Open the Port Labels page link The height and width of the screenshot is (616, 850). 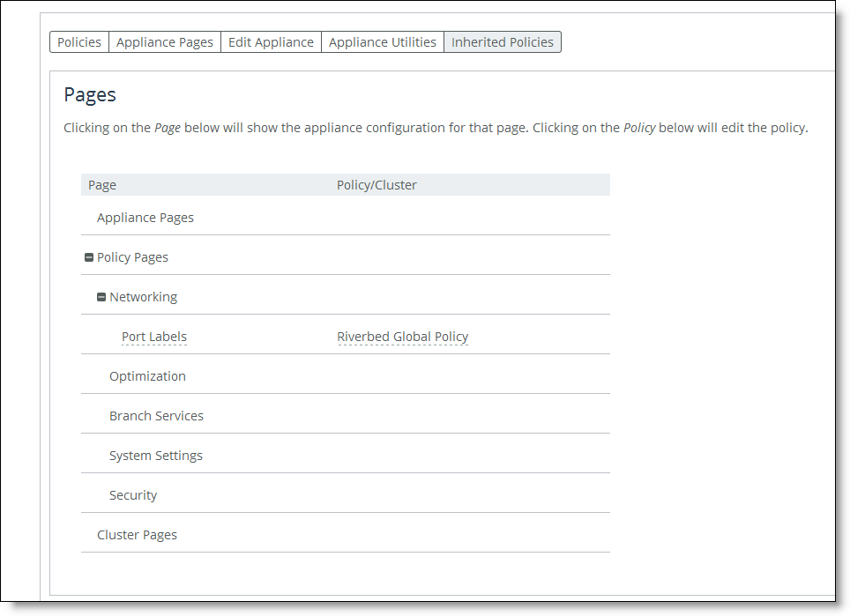click(154, 337)
